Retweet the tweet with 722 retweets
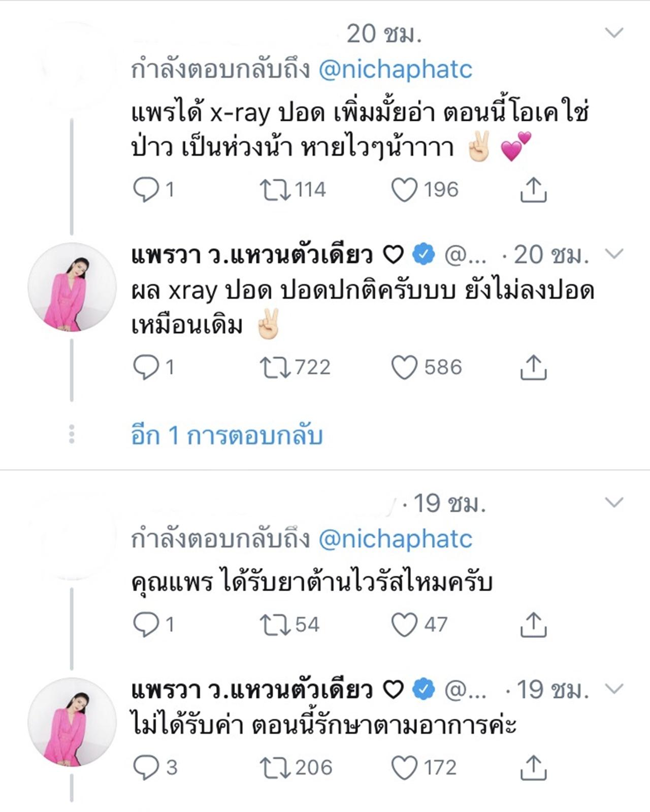The width and height of the screenshot is (650, 812). coord(275,367)
